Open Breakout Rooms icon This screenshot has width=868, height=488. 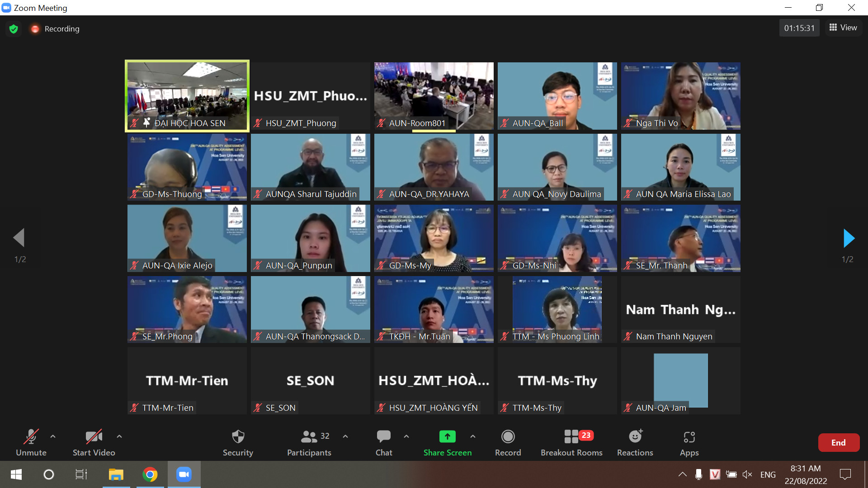571,436
